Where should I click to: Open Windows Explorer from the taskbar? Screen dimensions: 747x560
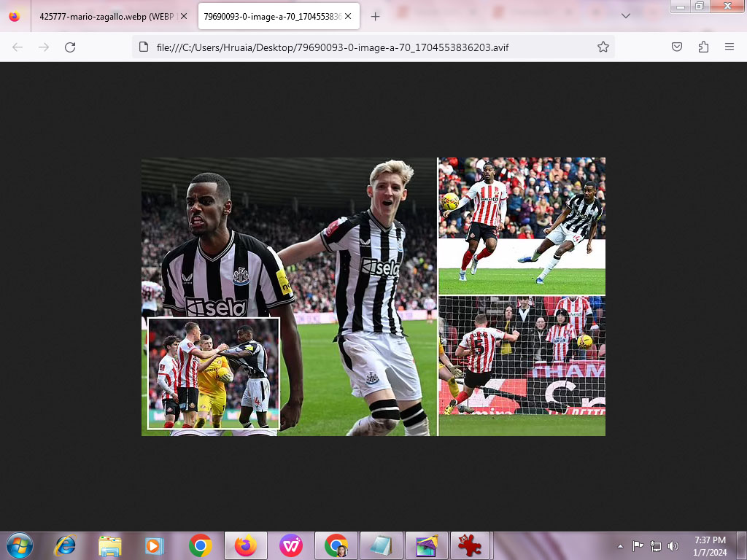coord(110,545)
